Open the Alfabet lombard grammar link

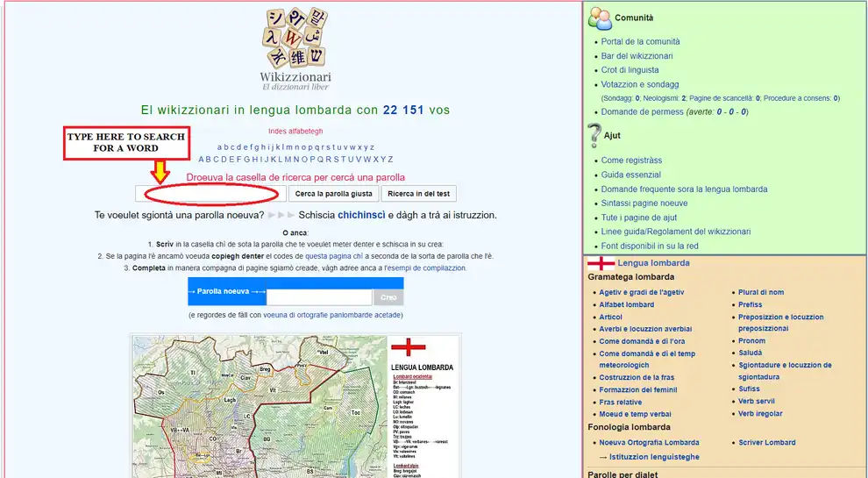[626, 305]
